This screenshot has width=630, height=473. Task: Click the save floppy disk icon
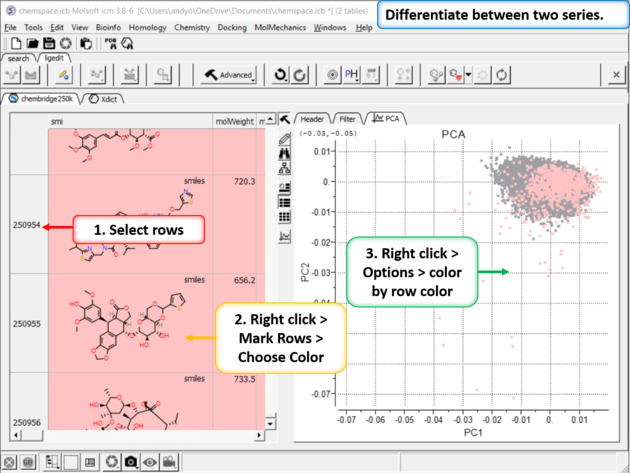[50, 44]
